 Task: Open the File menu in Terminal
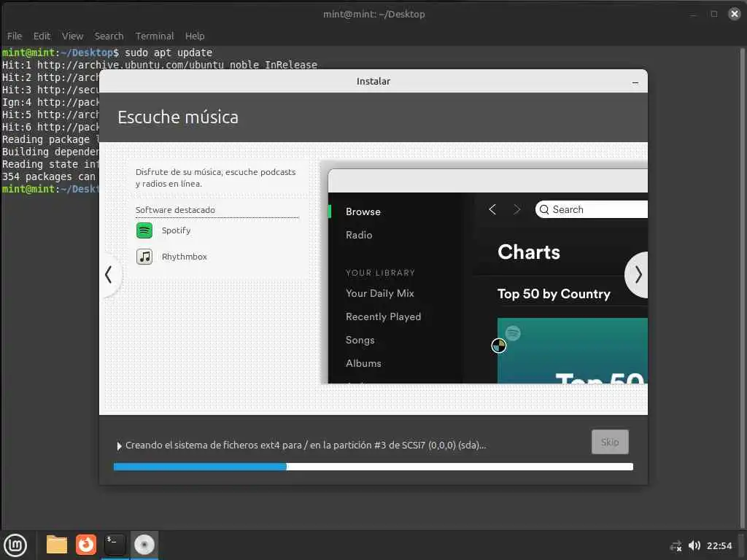(x=15, y=36)
